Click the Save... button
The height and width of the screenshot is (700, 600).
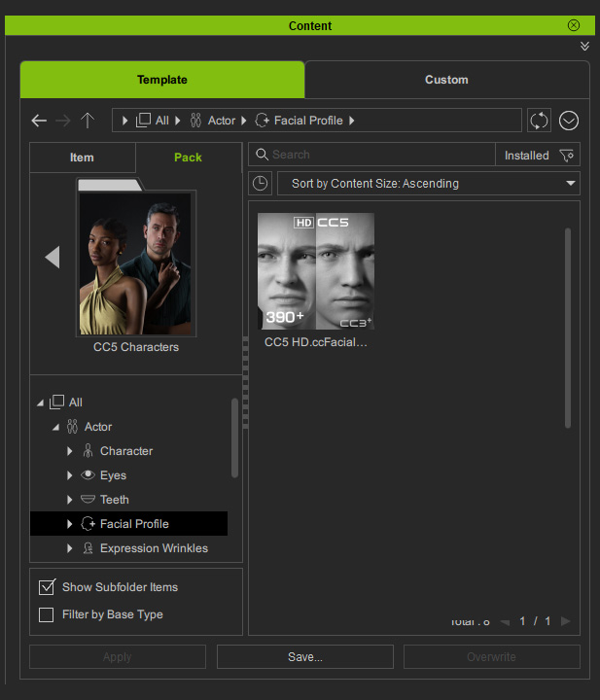(305, 656)
